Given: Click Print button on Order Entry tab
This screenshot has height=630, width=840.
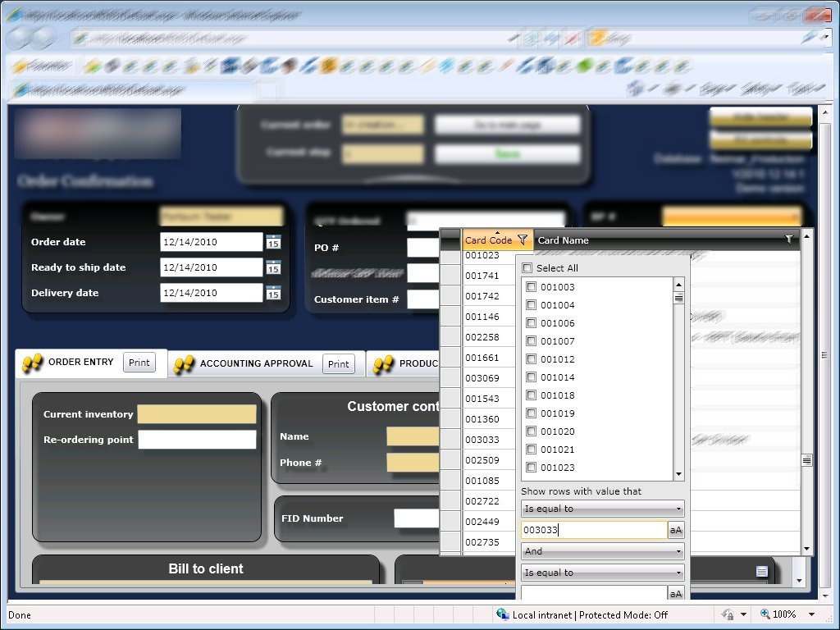Looking at the screenshot, I should [x=139, y=363].
